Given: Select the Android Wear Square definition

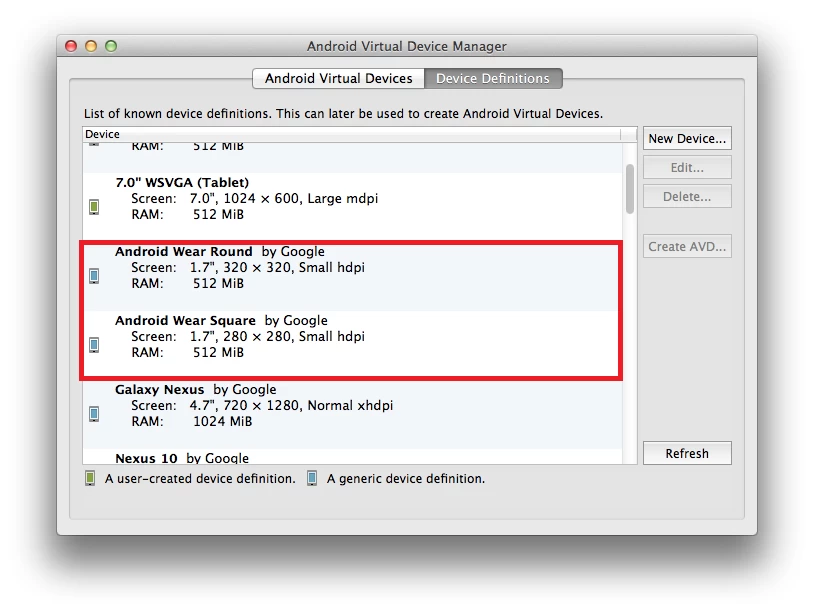Looking at the screenshot, I should (x=353, y=345).
